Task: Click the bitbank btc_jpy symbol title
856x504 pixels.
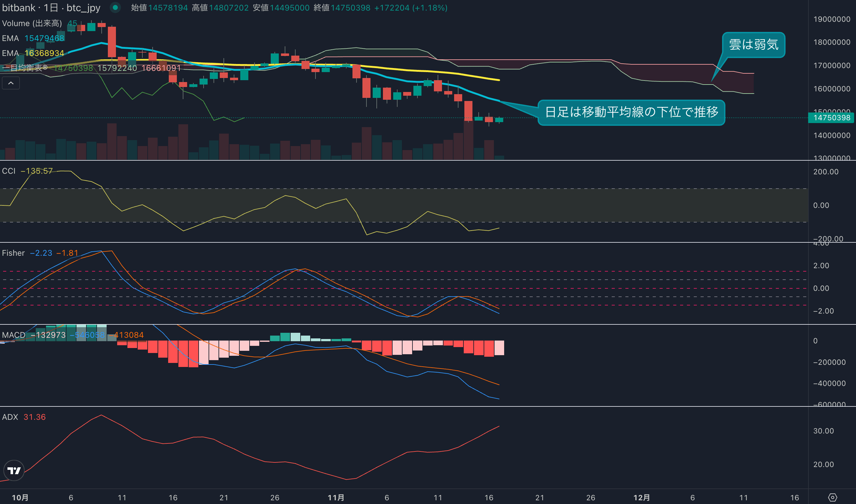Action: click(x=51, y=7)
